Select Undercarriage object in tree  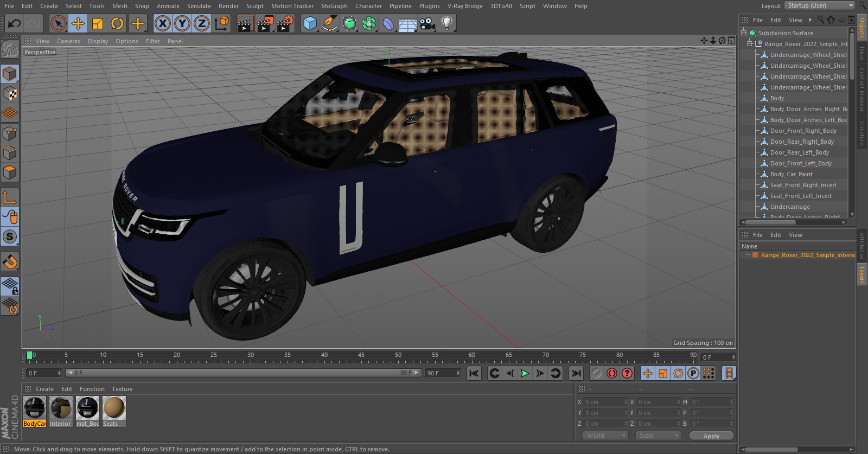(x=790, y=207)
